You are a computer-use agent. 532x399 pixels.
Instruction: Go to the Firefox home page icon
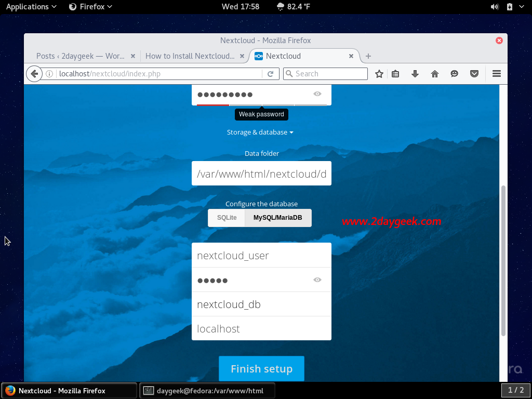tap(435, 74)
